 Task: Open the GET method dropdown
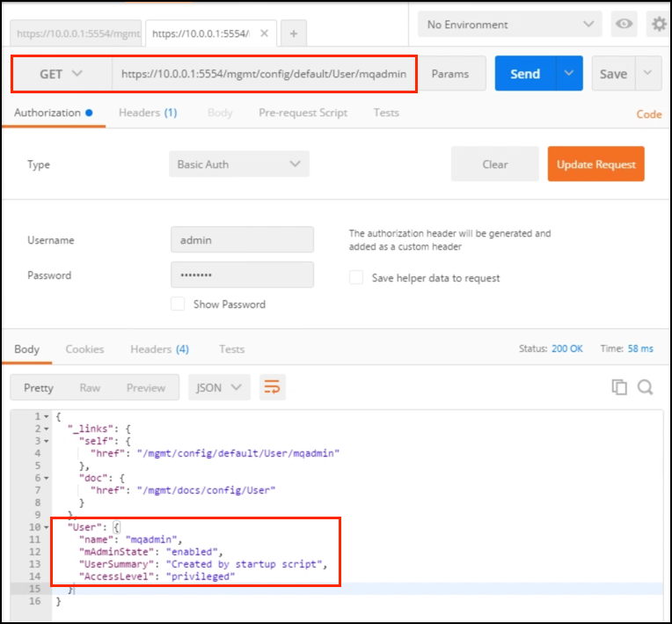tap(62, 74)
